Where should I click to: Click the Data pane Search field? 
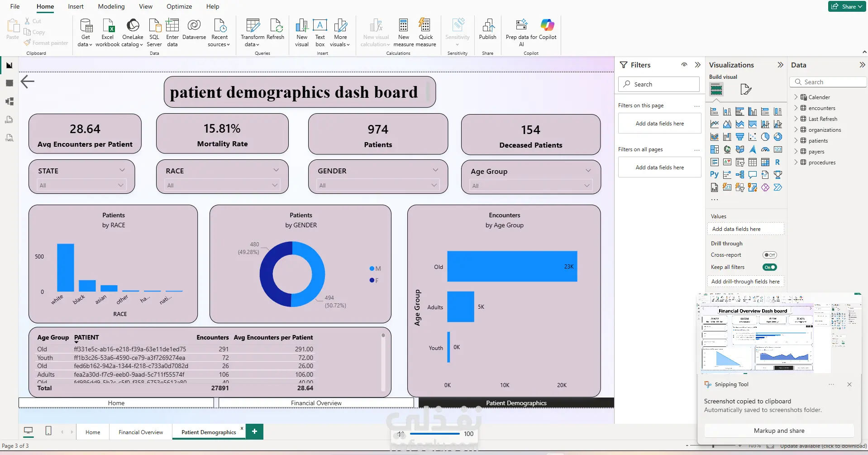click(x=828, y=82)
